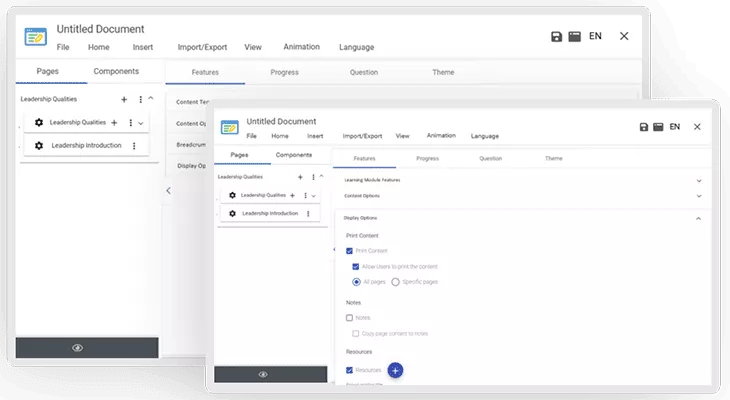The height and width of the screenshot is (400, 730).
Task: Switch to the Theme tab in back window
Action: pos(443,72)
